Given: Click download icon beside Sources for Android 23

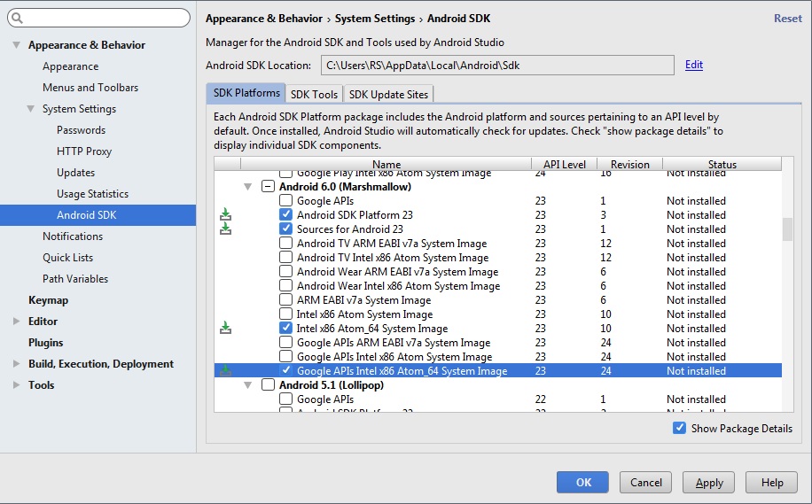Looking at the screenshot, I should [x=225, y=229].
